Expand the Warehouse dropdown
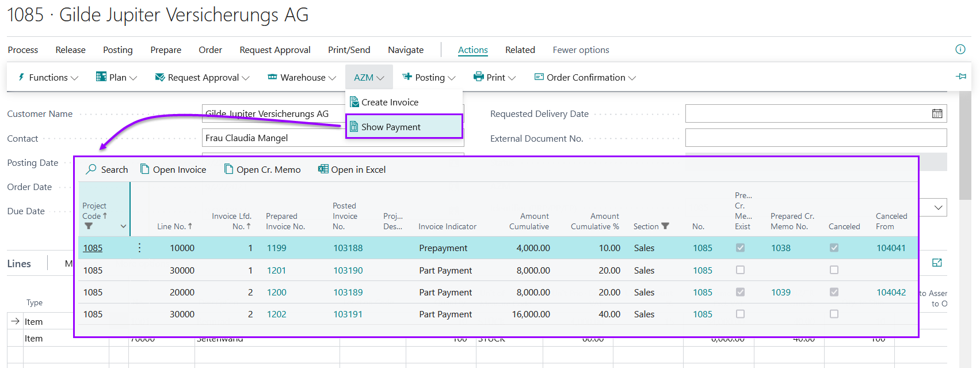This screenshot has width=980, height=368. coord(332,78)
